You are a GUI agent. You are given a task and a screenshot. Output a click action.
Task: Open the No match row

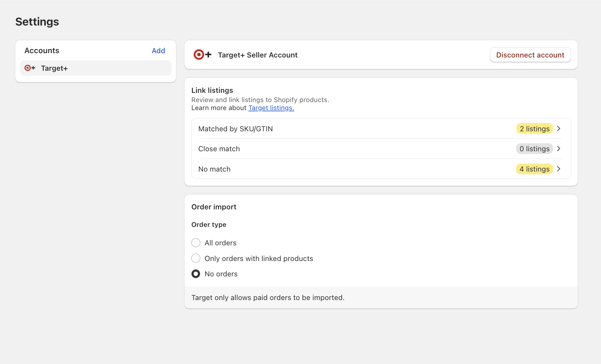click(381, 169)
